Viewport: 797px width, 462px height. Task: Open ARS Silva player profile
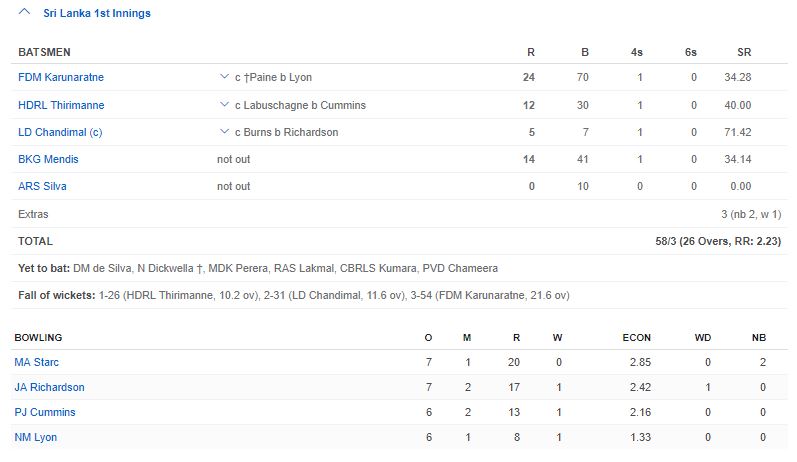coord(42,186)
